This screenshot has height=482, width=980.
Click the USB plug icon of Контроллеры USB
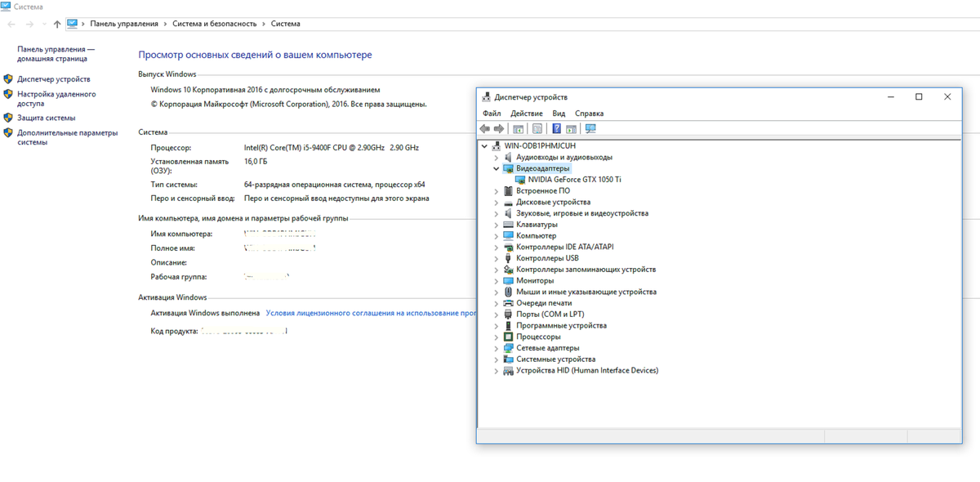509,258
